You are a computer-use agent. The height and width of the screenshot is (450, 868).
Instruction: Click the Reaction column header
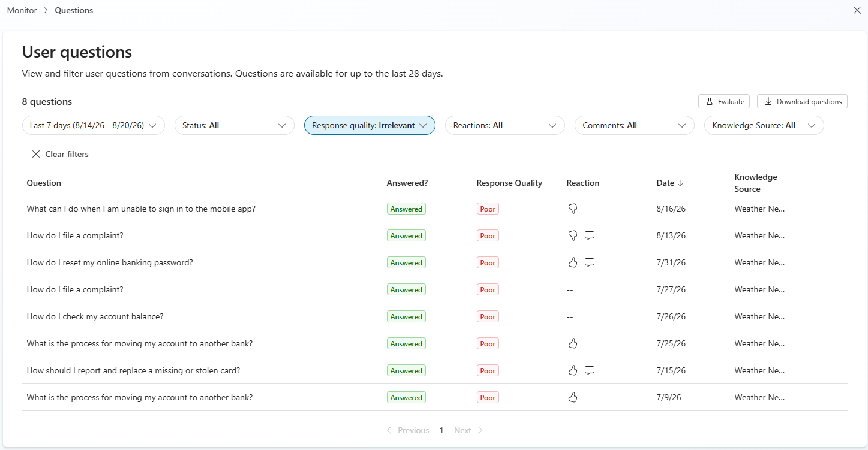(583, 183)
